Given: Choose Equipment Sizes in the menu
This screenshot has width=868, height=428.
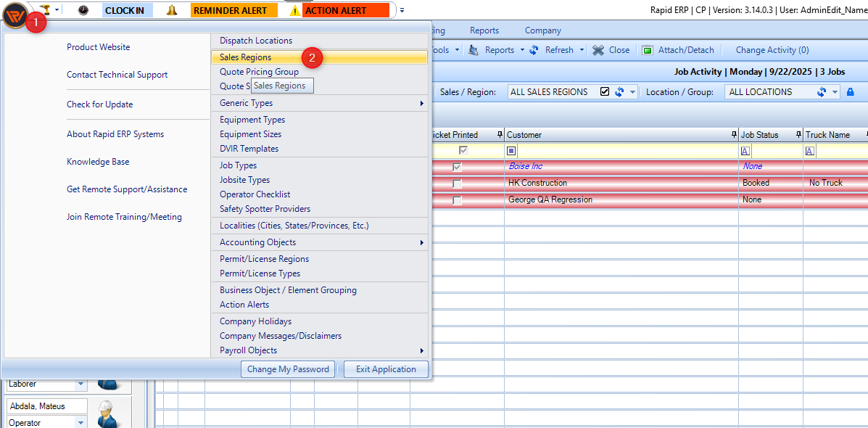Looking at the screenshot, I should 319,134.
